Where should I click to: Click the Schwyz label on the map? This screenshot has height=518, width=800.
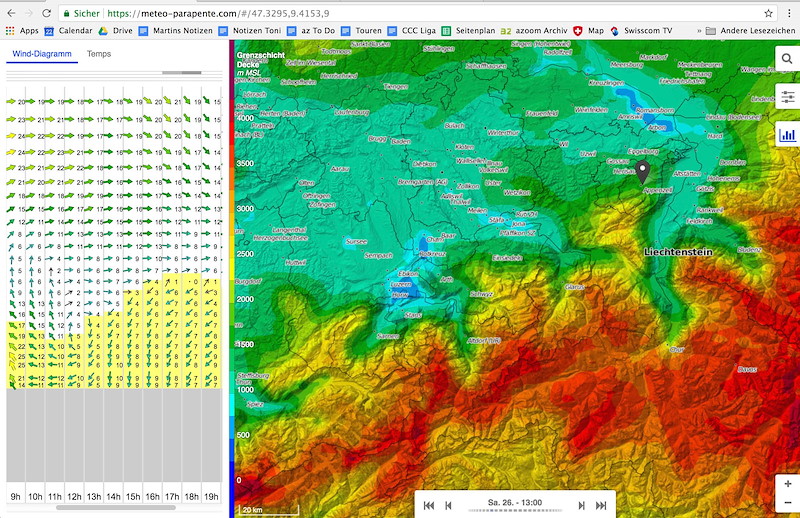click(481, 294)
